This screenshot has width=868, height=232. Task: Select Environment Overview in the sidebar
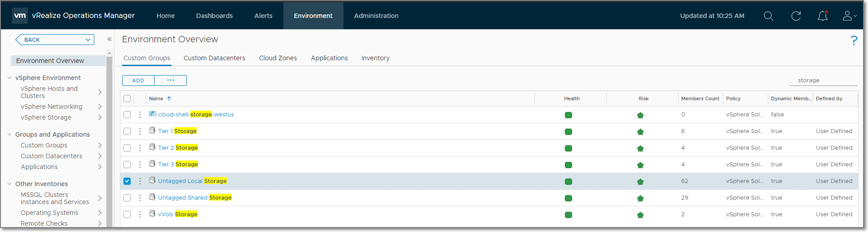58,61
